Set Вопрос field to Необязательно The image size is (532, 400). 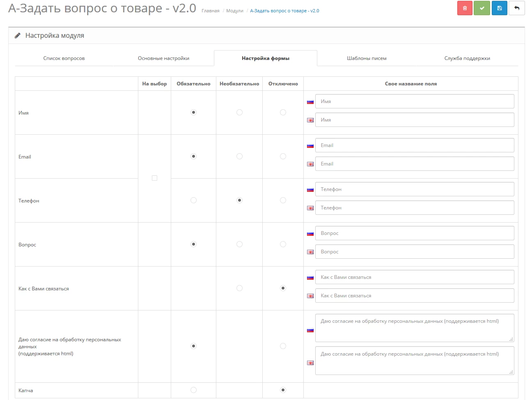239,244
